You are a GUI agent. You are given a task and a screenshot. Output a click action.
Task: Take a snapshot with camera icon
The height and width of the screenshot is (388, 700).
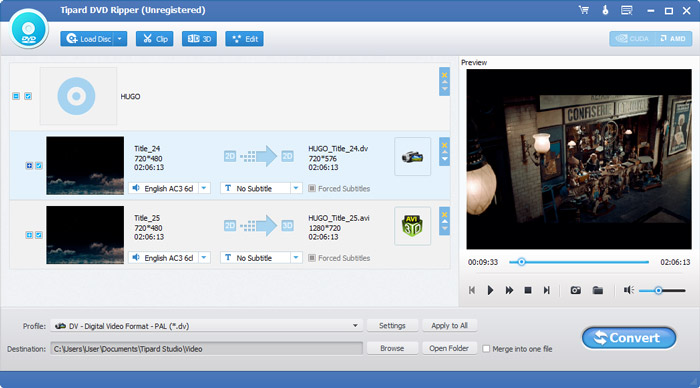click(x=575, y=290)
